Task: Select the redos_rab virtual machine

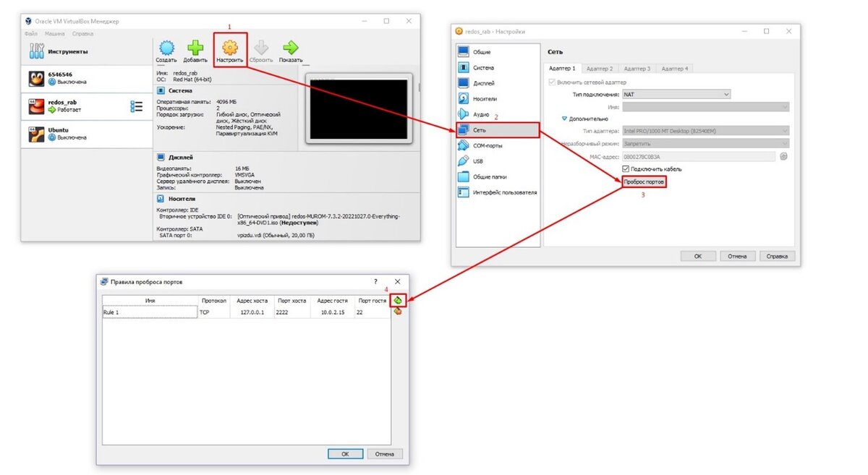Action: click(x=87, y=106)
